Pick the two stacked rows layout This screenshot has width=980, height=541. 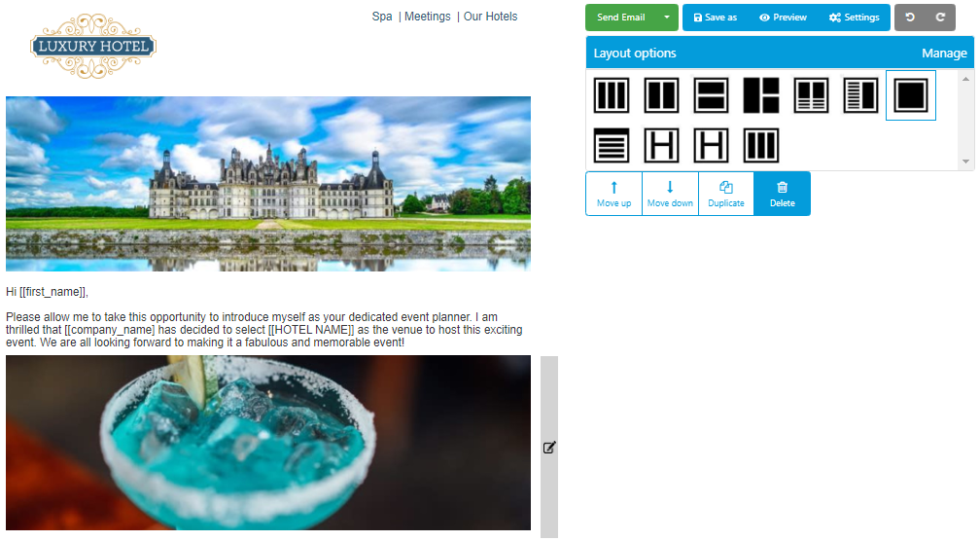pyautogui.click(x=711, y=95)
